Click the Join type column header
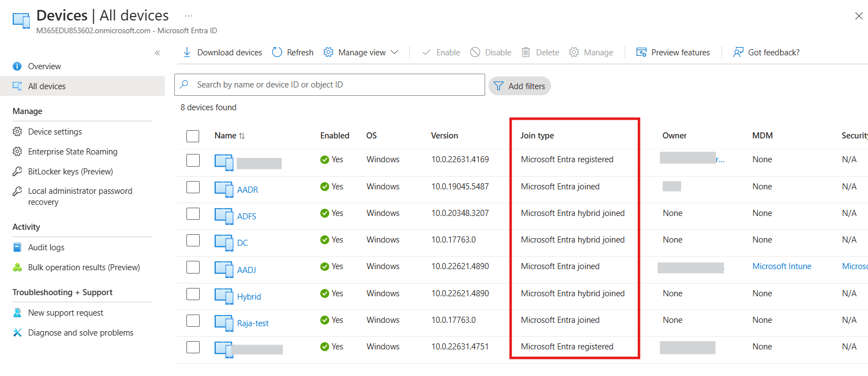Screen dimensions: 868x376 pyautogui.click(x=537, y=136)
